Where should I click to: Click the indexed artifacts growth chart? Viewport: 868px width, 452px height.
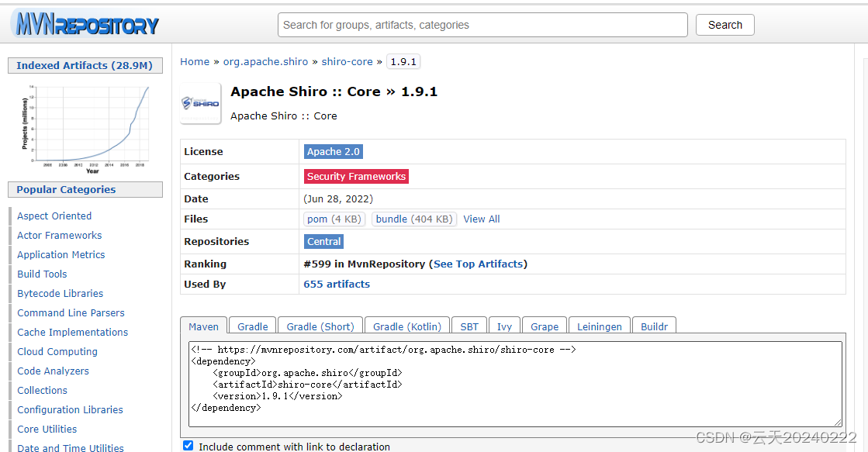click(86, 129)
